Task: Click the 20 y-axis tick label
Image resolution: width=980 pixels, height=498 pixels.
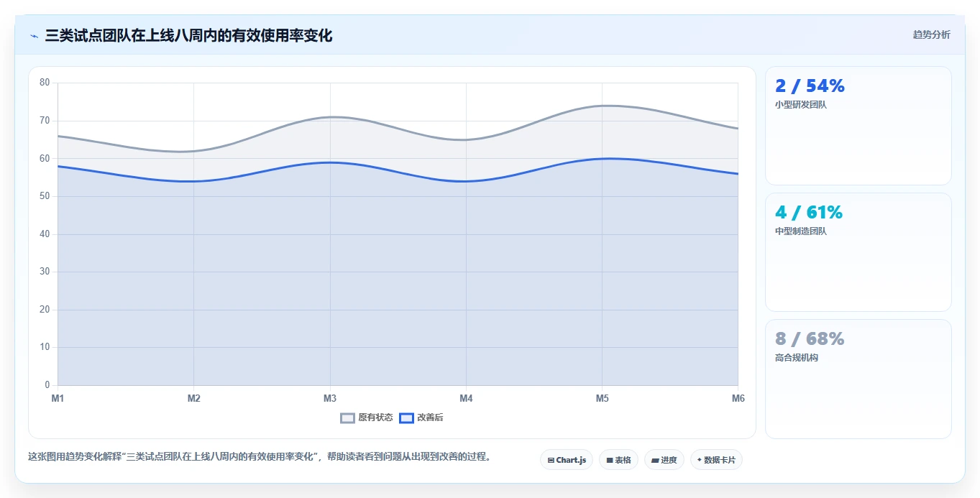Action: [45, 310]
